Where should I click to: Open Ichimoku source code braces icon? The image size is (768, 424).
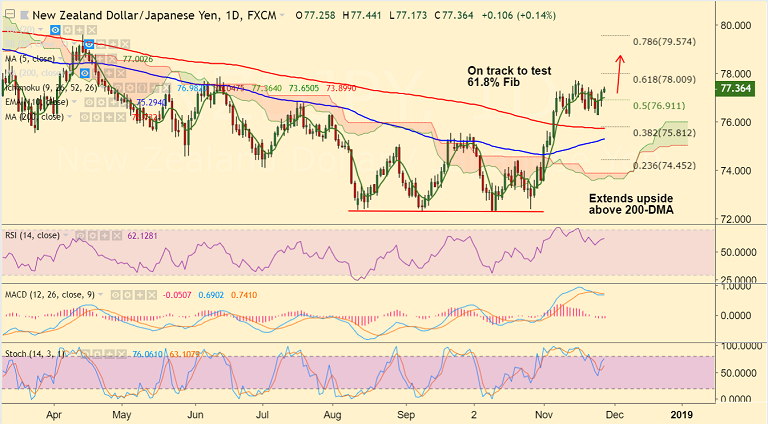tap(142, 88)
